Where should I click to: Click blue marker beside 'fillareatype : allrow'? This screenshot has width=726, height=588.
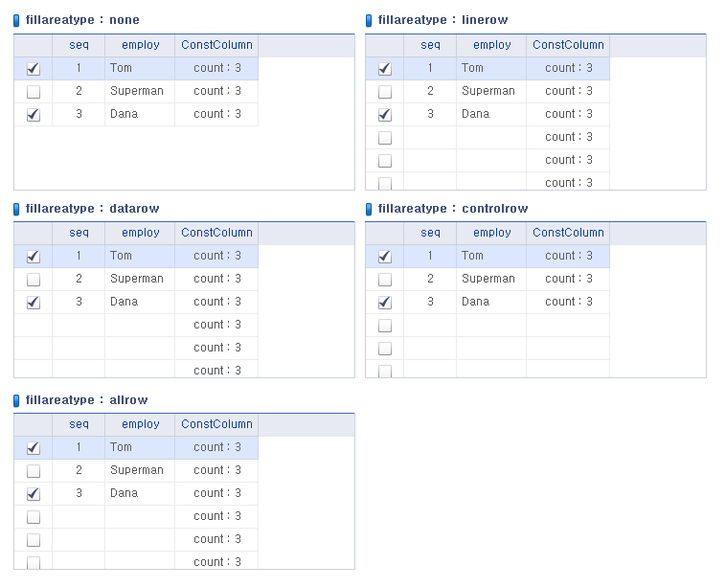coord(16,400)
